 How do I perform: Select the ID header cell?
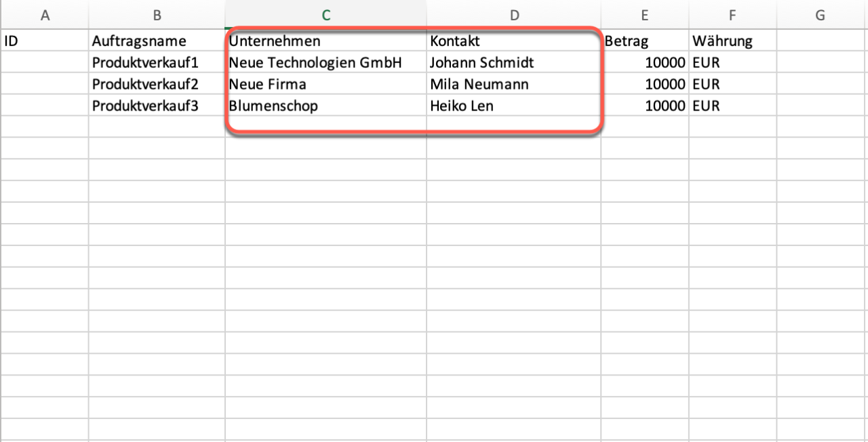[x=45, y=41]
